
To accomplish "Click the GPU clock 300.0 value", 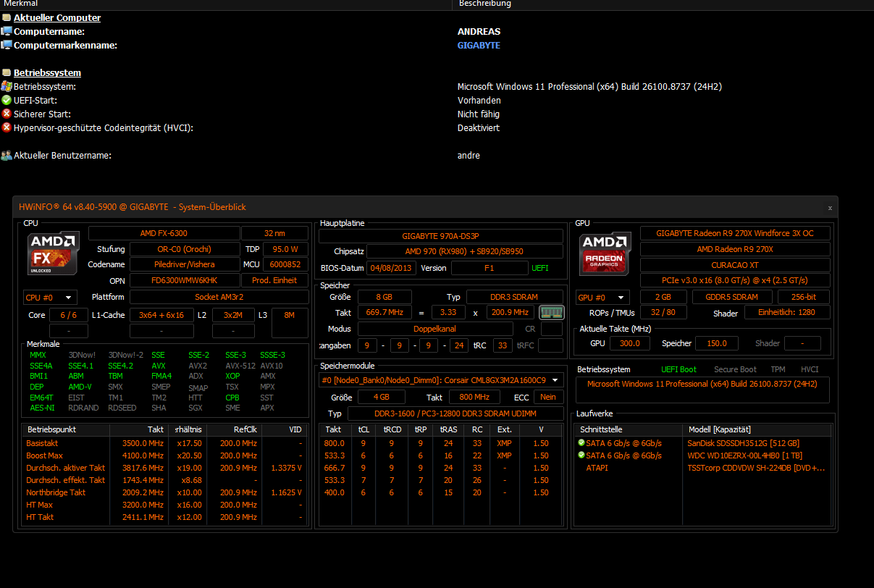I will [629, 343].
